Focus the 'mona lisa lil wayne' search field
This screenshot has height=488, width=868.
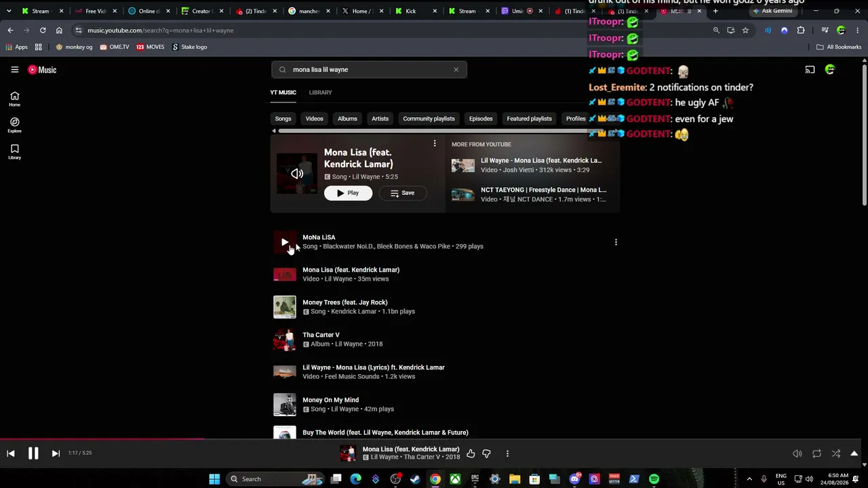tap(370, 69)
